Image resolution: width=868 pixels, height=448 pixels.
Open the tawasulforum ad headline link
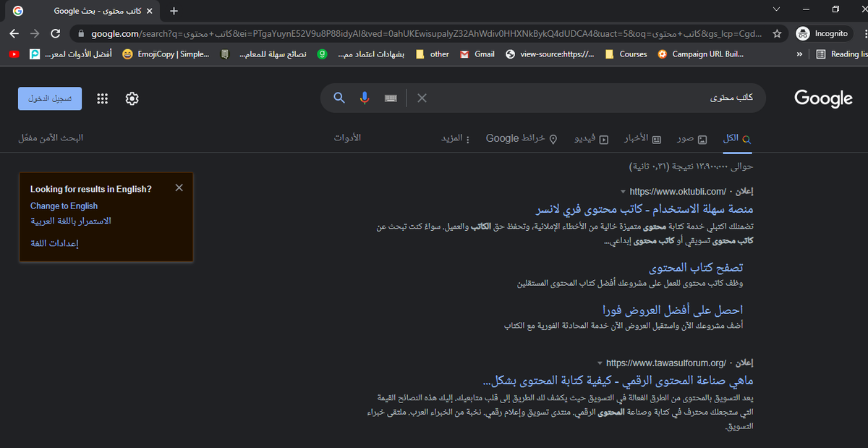pos(618,381)
